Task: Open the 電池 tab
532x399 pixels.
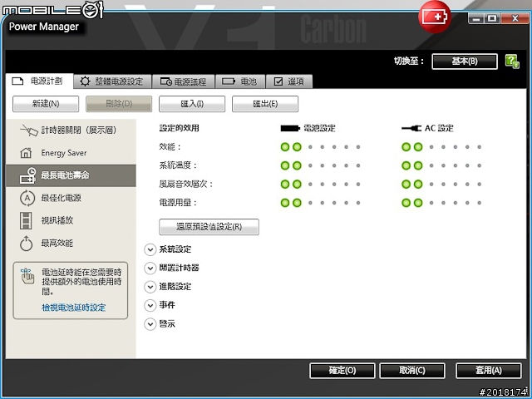Action: coord(240,81)
